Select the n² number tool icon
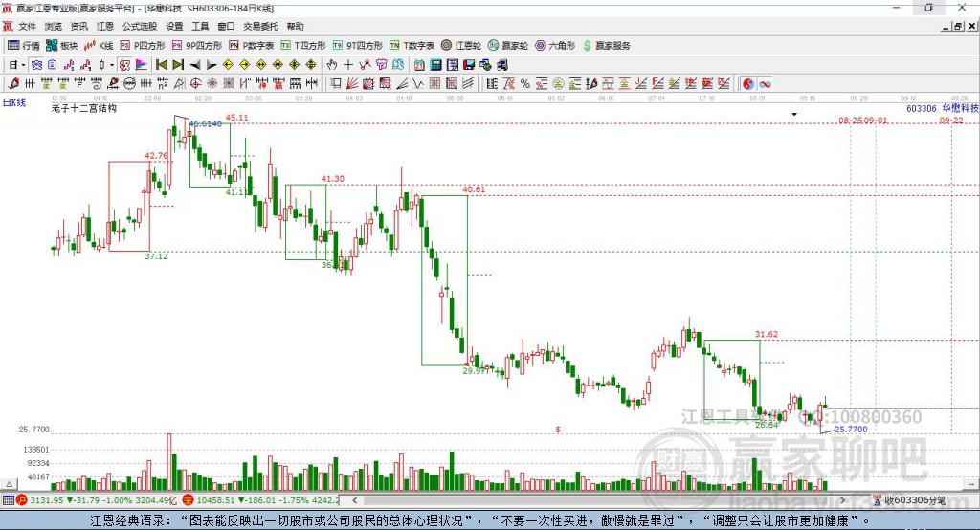The height and width of the screenshot is (530, 980). [x=163, y=84]
